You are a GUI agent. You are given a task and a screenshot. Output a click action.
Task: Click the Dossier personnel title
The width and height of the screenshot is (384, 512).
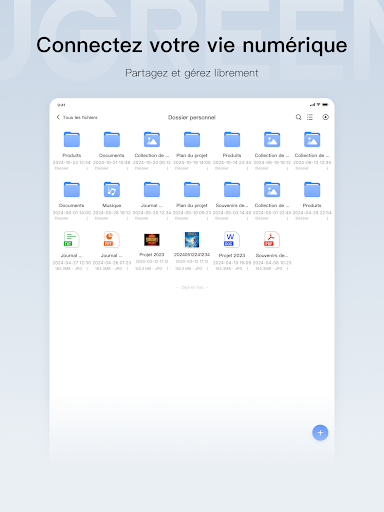[192, 117]
